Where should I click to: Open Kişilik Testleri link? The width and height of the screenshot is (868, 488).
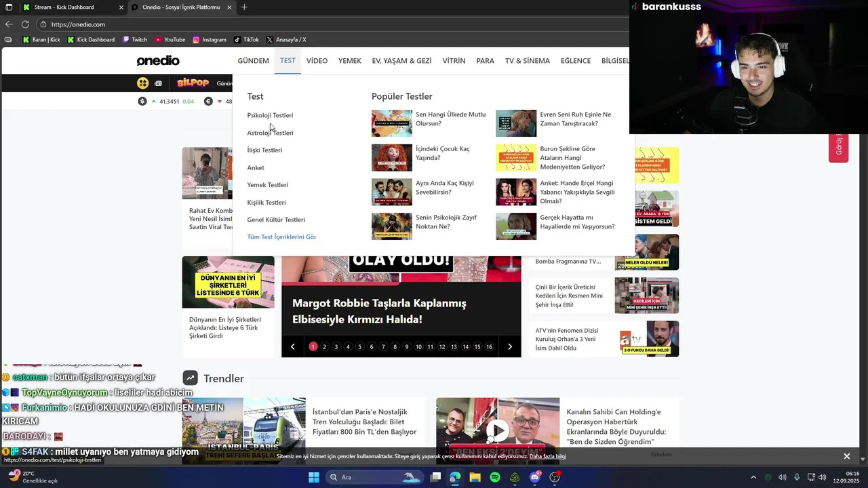coord(267,202)
